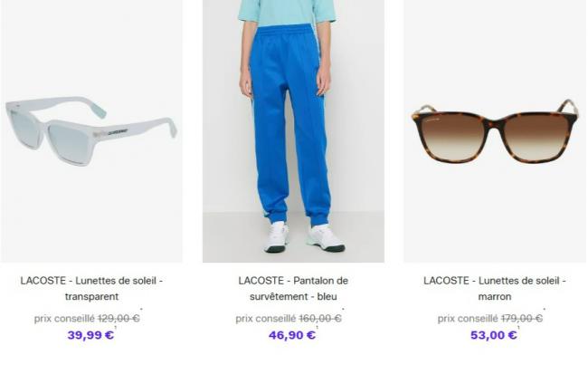Screen dimensions: 588x365
Task: Click title 'LACOSTE - Lunettes de soleil - transparent'
Action: [x=91, y=288]
